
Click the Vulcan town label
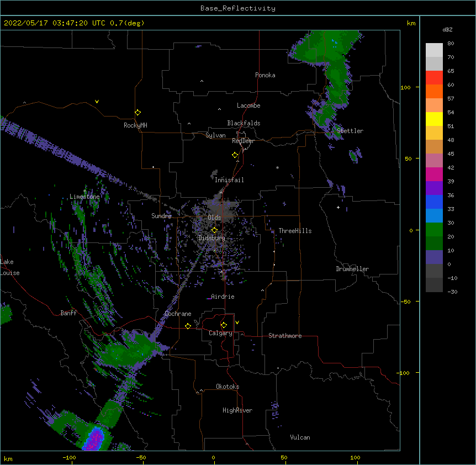click(x=300, y=437)
